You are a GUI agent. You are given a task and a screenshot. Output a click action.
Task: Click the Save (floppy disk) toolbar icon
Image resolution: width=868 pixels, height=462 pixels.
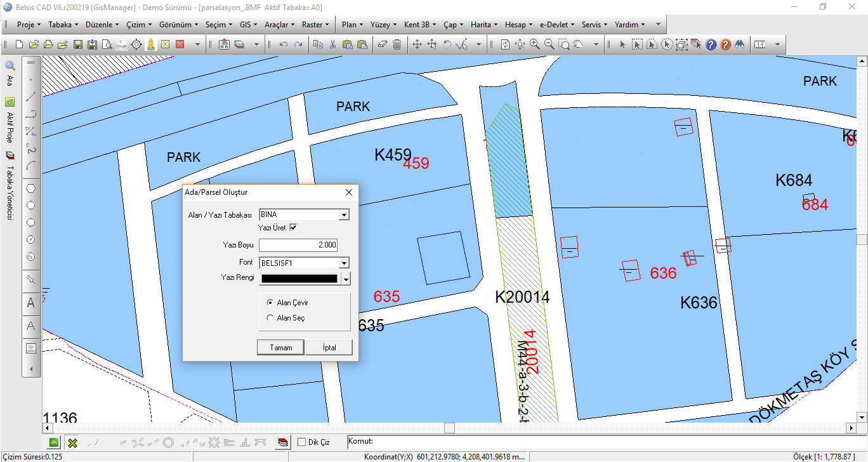point(78,44)
